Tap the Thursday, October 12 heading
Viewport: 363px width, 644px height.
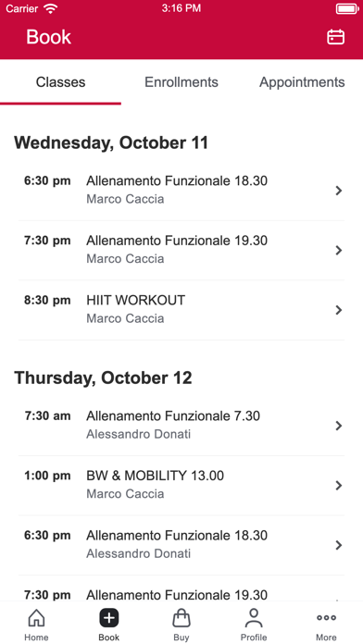103,378
